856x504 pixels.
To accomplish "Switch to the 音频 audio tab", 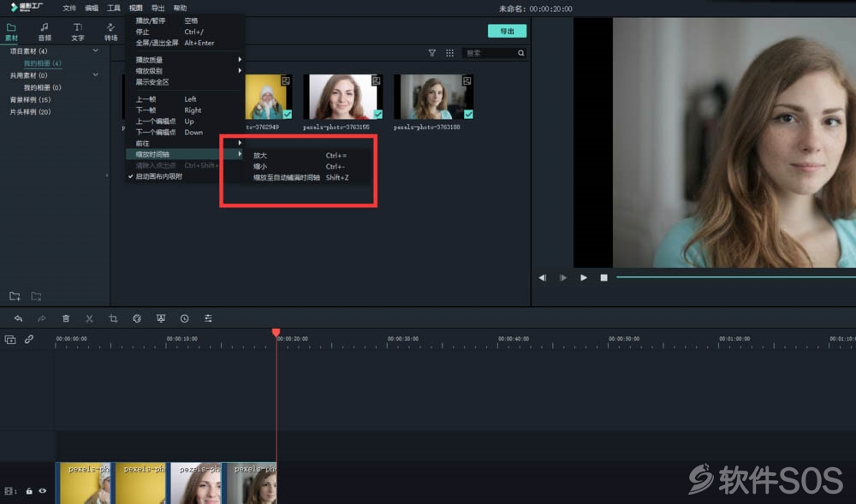I will point(45,33).
